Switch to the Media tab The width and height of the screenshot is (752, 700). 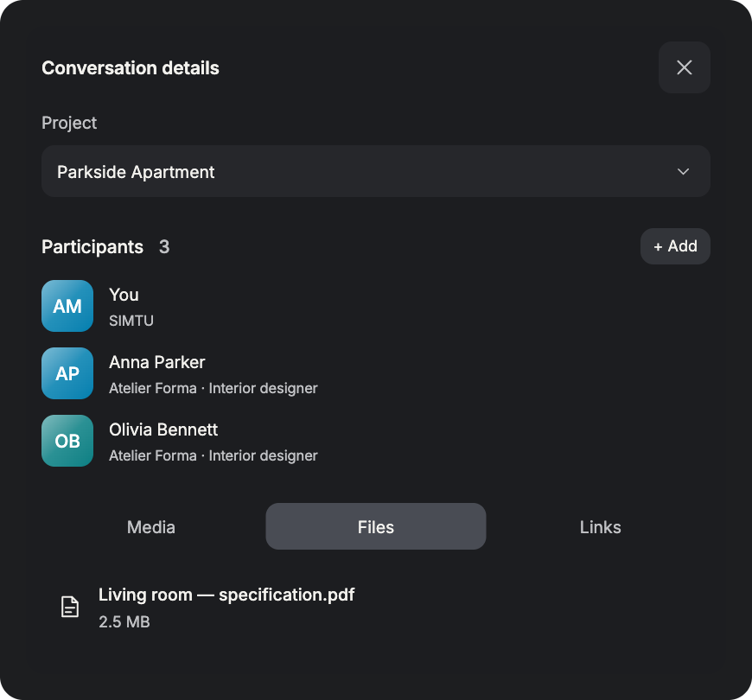[151, 527]
